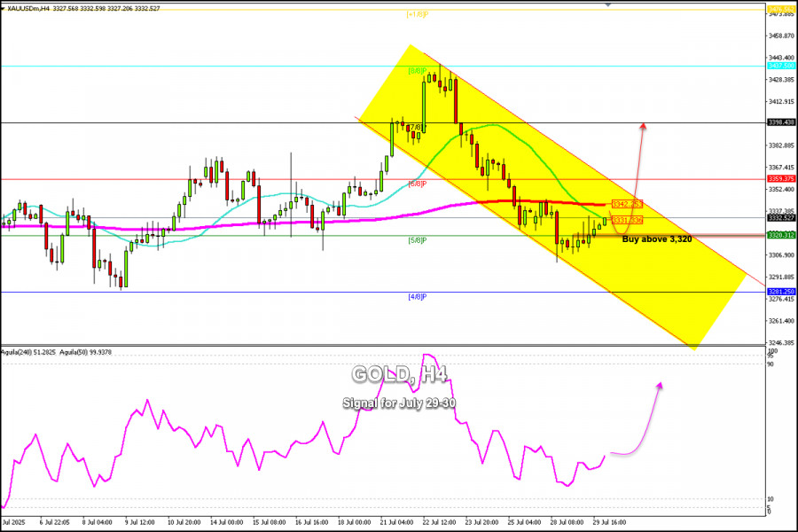Click 3428.385 on the price axis
This screenshot has width=798, height=532.
click(781, 80)
